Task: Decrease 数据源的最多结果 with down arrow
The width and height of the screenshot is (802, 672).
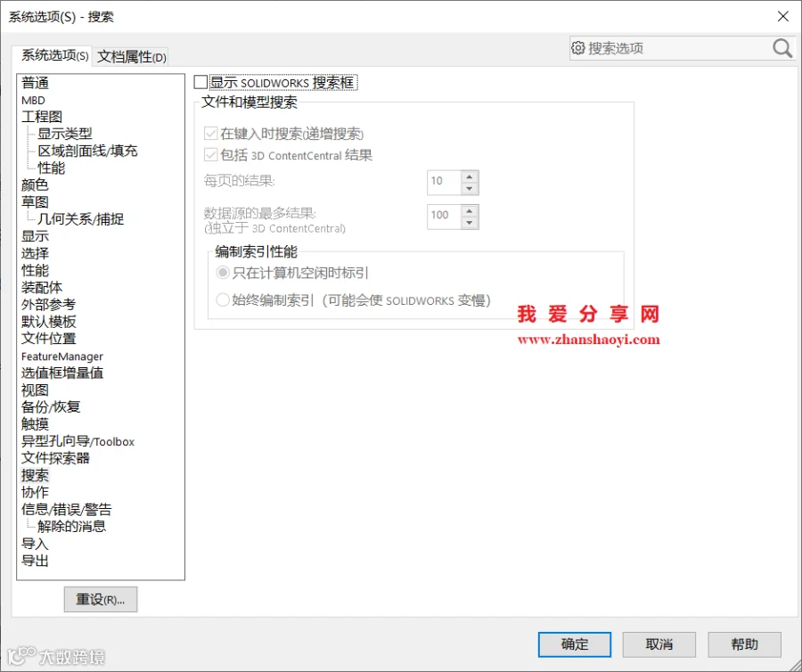Action: pyautogui.click(x=470, y=223)
